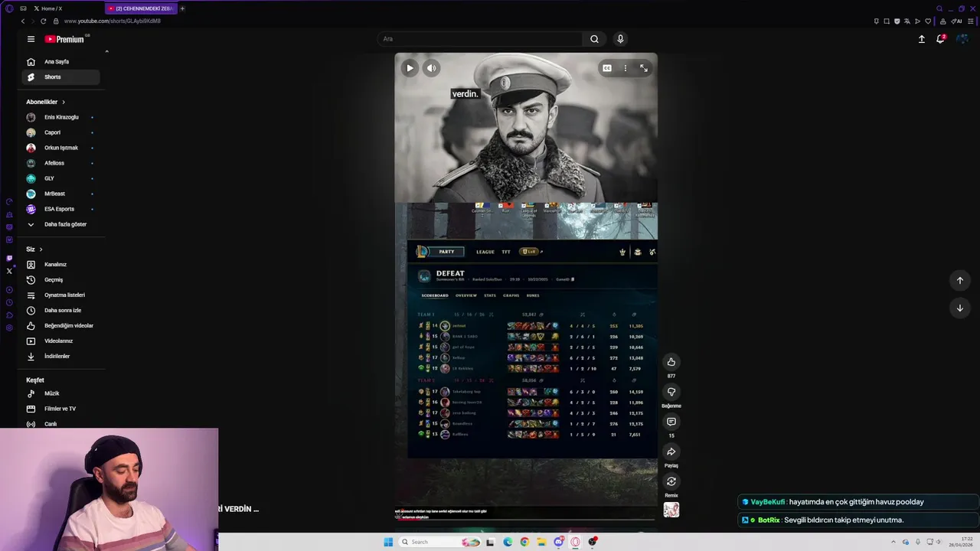980x551 pixels.
Task: Switch to the Home / X browser tab
Action: point(65,8)
